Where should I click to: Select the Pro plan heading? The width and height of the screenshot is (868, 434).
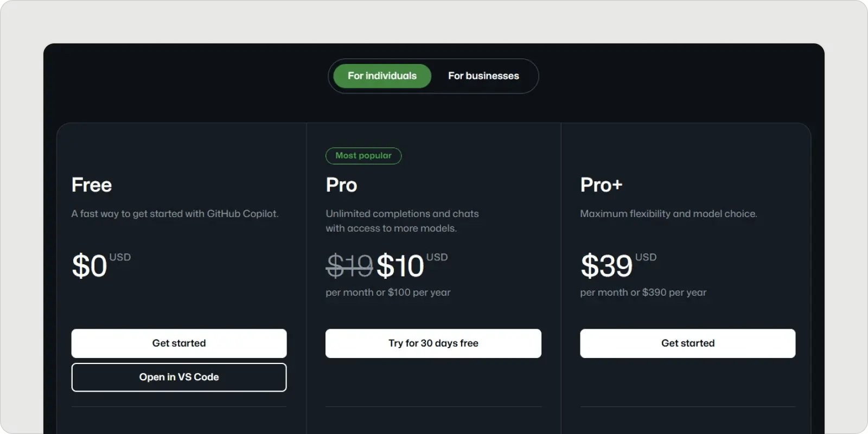click(342, 185)
